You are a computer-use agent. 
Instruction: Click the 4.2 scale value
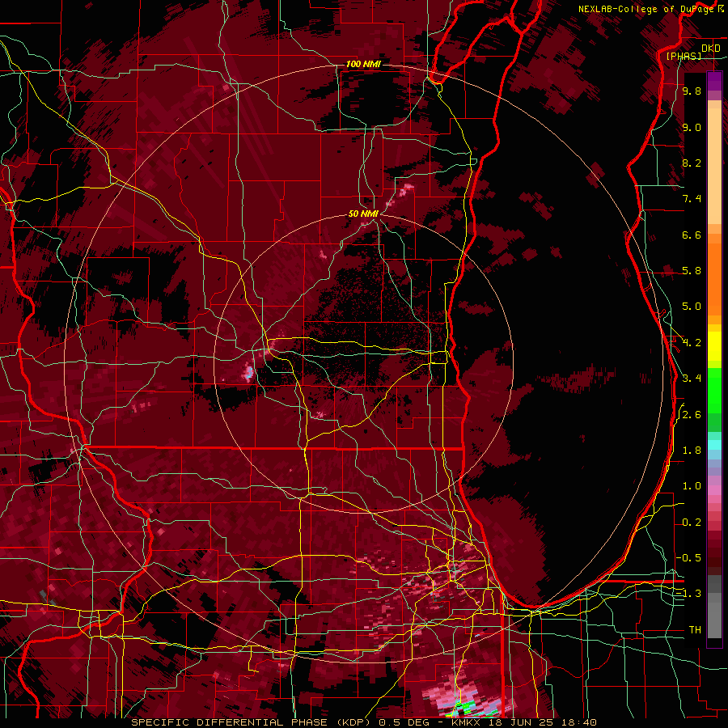pos(692,343)
